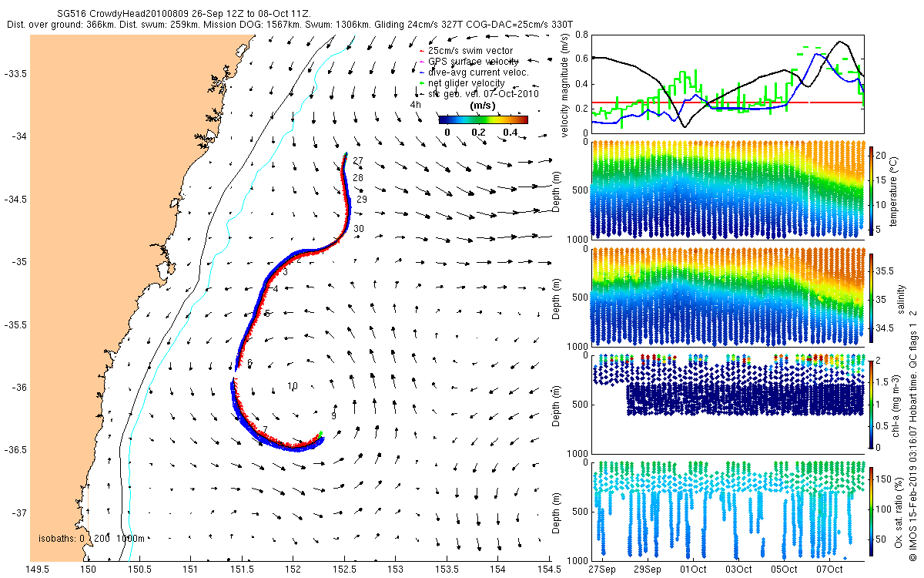The height and width of the screenshot is (578, 924).
Task: Click day label '28' on the glider track
Action: point(358,178)
